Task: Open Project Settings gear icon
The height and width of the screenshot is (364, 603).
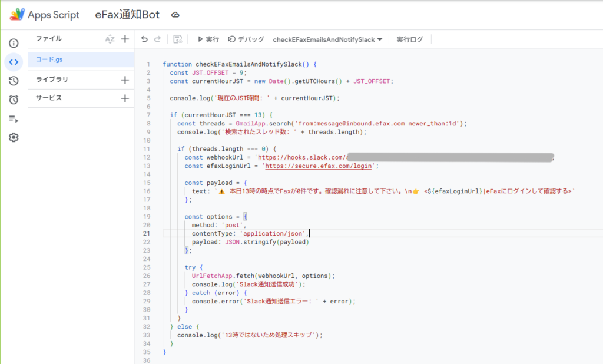Action: 14,137
